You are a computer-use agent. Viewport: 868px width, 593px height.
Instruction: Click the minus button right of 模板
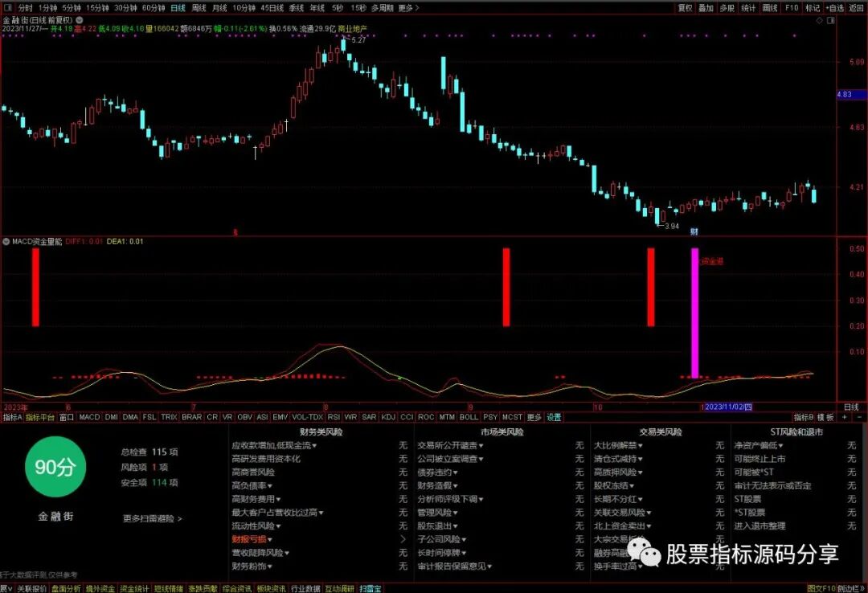[859, 417]
